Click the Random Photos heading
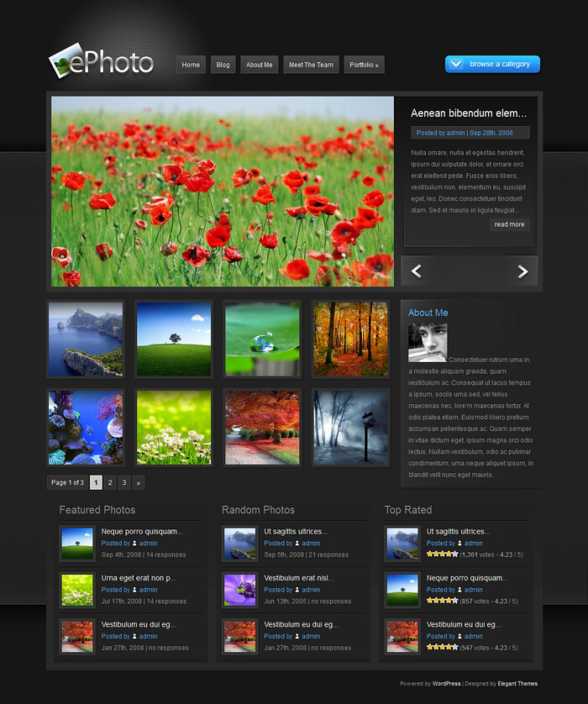Viewport: 588px width, 704px height. 258,510
